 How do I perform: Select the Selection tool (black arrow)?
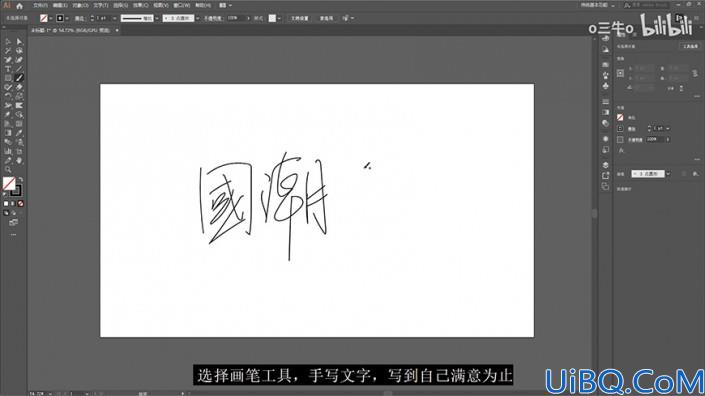coord(8,41)
